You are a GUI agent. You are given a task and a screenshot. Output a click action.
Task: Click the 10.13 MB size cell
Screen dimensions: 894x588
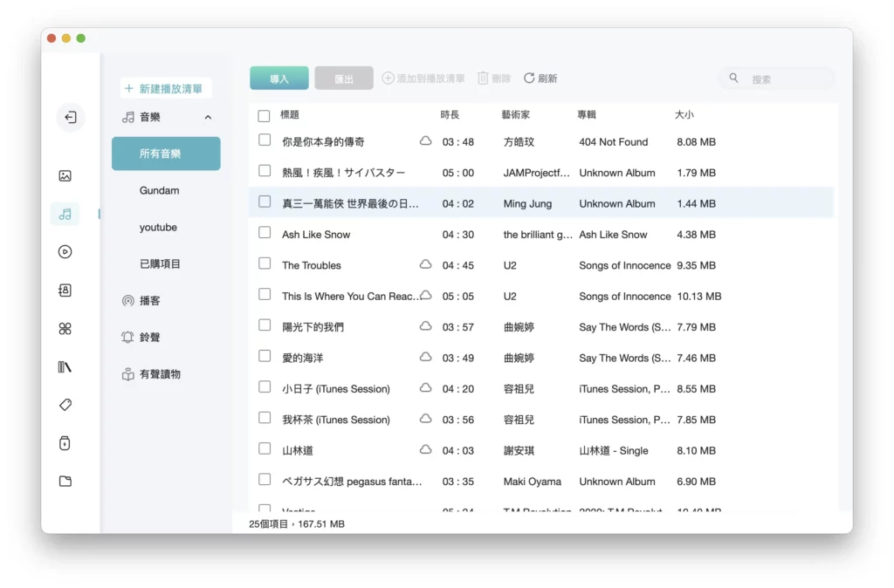[699, 297]
